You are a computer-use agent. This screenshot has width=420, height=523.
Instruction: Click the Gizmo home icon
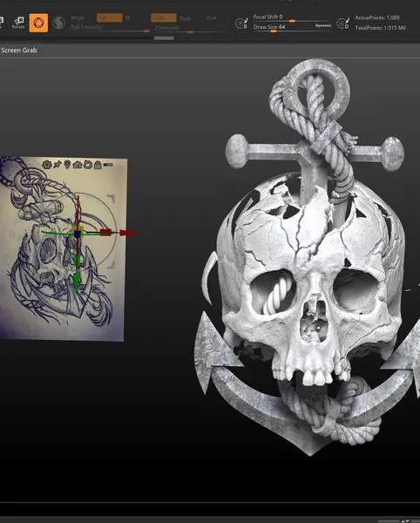coord(78,165)
